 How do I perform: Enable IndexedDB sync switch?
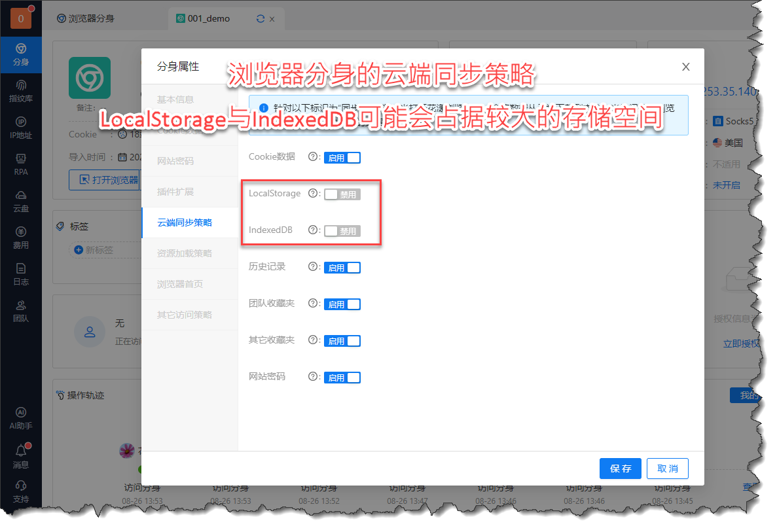coord(342,231)
